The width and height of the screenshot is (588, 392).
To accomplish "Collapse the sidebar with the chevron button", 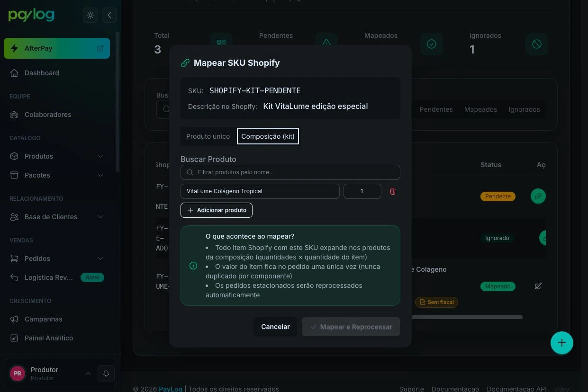I will [109, 15].
